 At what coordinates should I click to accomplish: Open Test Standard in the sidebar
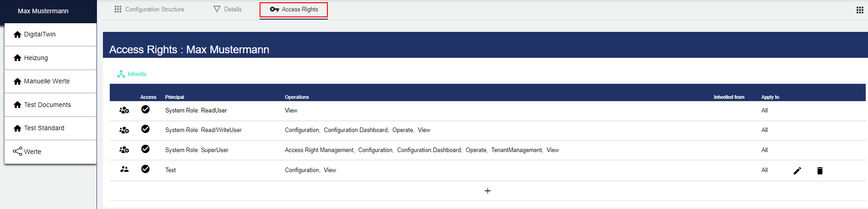click(51, 128)
